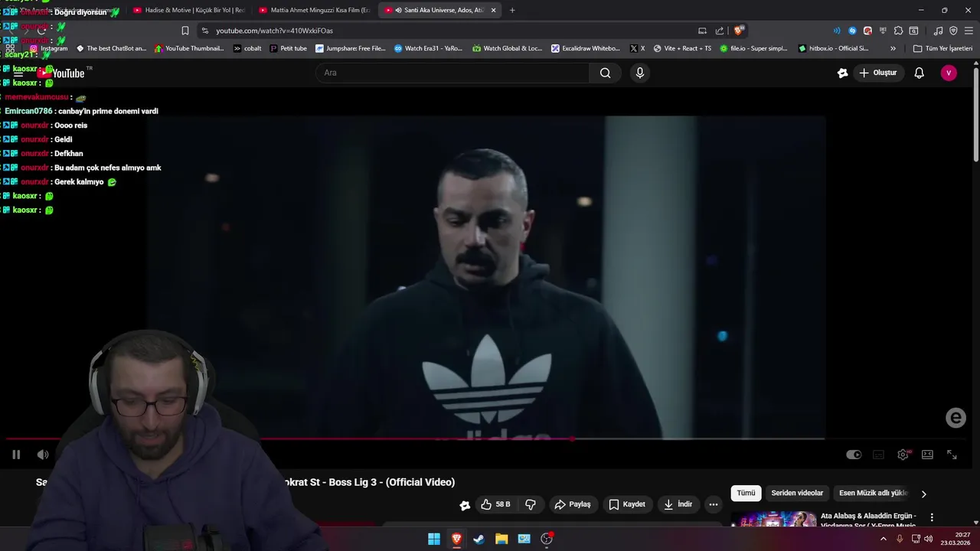Open the Ata Alabaş & Alaaddin Ergün video thumbnail
The width and height of the screenshot is (980, 551).
point(773,520)
